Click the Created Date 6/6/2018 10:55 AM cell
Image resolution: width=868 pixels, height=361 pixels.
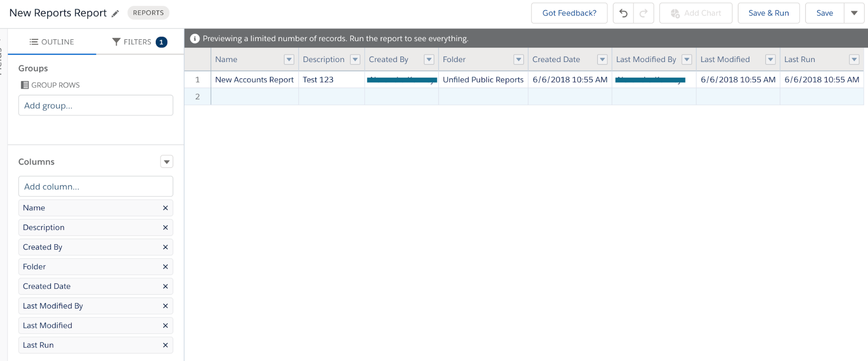point(570,80)
